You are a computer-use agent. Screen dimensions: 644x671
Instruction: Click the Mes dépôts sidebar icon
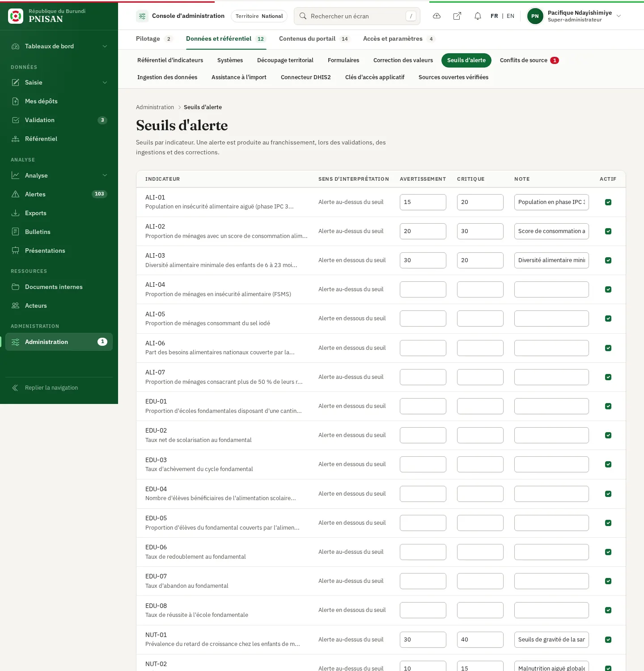pyautogui.click(x=16, y=101)
